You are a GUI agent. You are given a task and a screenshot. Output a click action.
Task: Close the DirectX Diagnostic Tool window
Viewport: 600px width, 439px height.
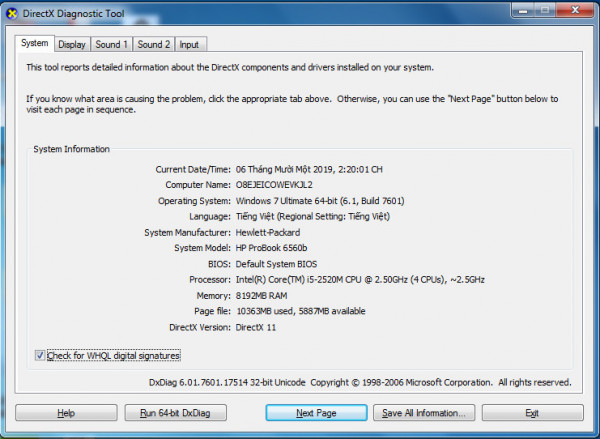pos(575,10)
